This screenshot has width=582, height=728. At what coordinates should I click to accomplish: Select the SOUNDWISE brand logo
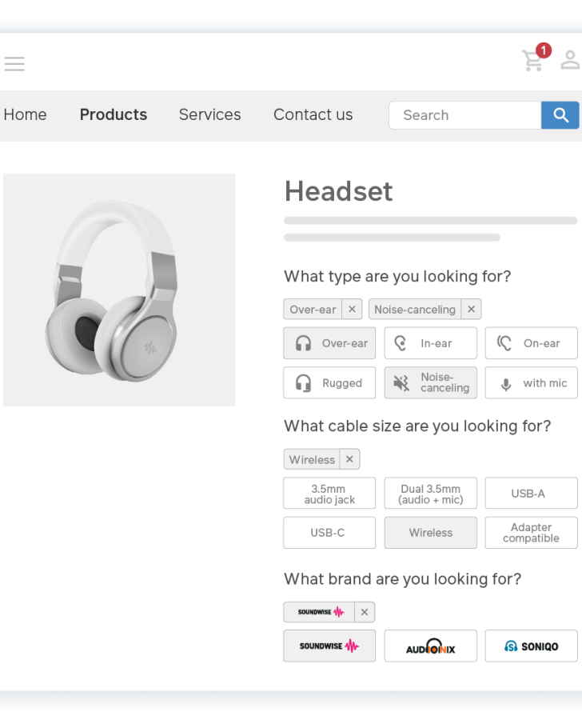329,646
